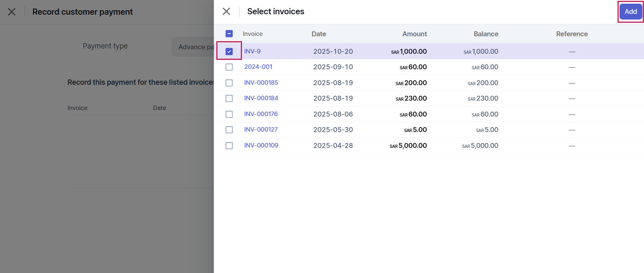Enable the checkbox for INV-000176
644x273 pixels.
pos(229,114)
